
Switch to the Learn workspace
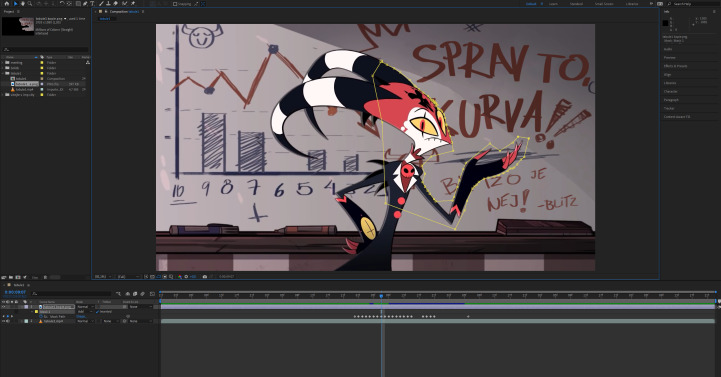tap(553, 4)
